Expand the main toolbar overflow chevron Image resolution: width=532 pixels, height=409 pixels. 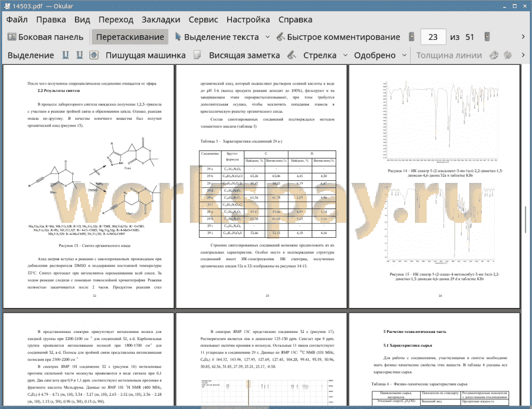[523, 37]
